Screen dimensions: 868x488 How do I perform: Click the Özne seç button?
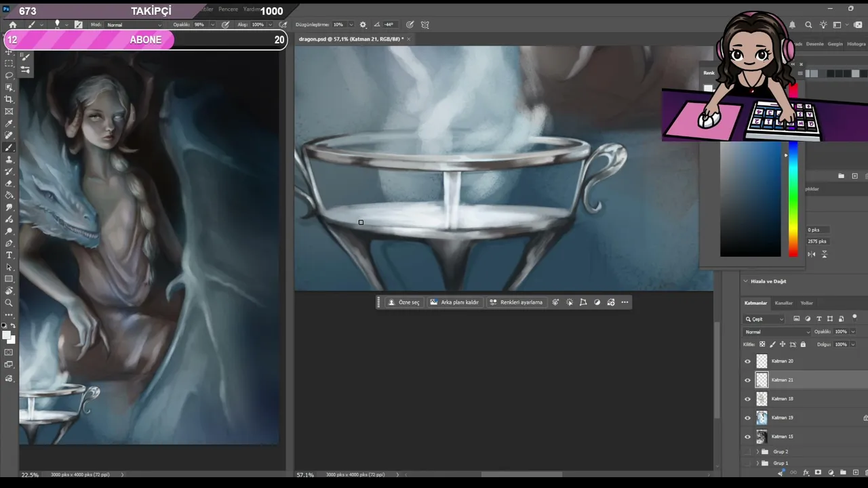[404, 302]
